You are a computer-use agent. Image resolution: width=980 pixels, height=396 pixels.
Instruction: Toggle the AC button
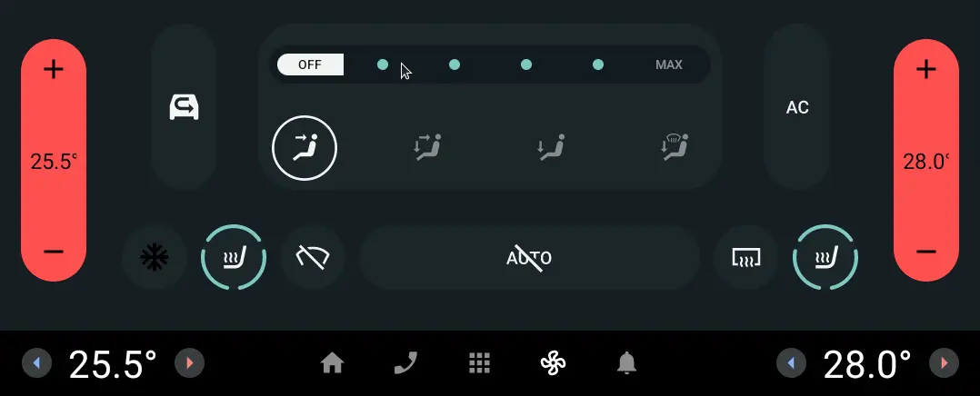point(797,107)
